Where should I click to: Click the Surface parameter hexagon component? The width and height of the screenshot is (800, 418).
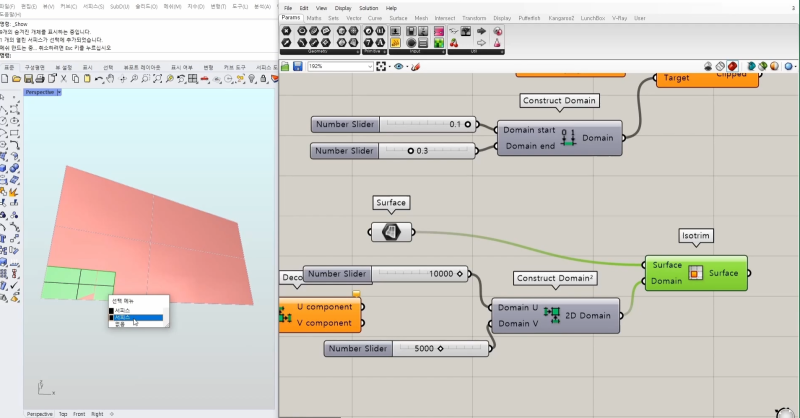[x=391, y=232]
